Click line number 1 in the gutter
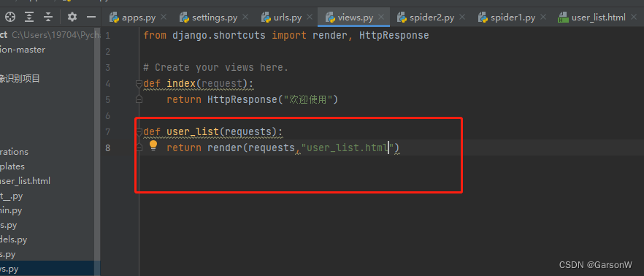This screenshot has width=644, height=276. (107, 36)
